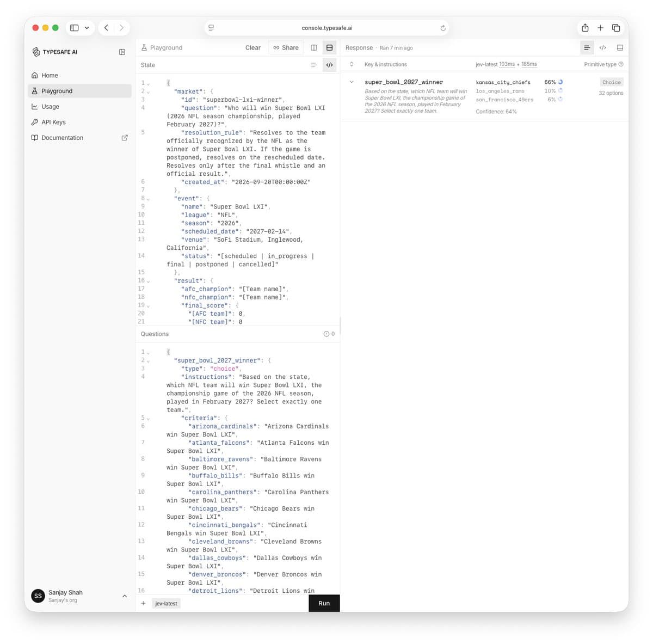Switch to the side-by-side layout
This screenshot has width=653, height=644.
[314, 48]
